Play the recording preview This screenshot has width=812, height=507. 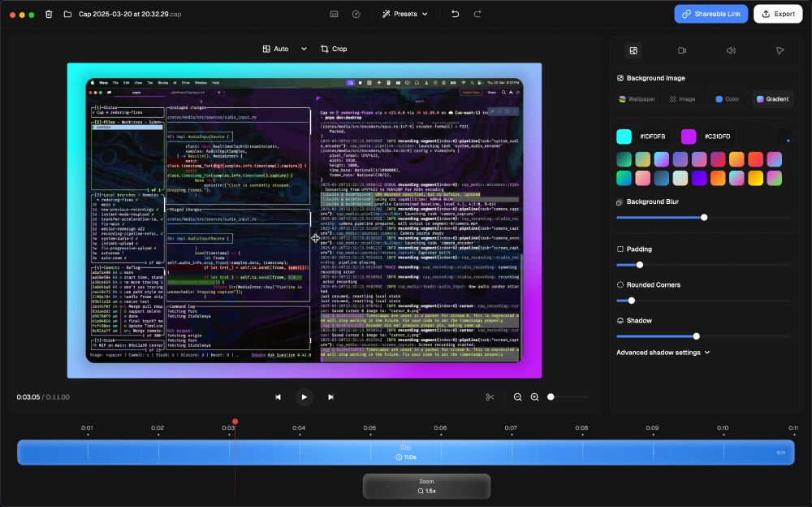[304, 397]
